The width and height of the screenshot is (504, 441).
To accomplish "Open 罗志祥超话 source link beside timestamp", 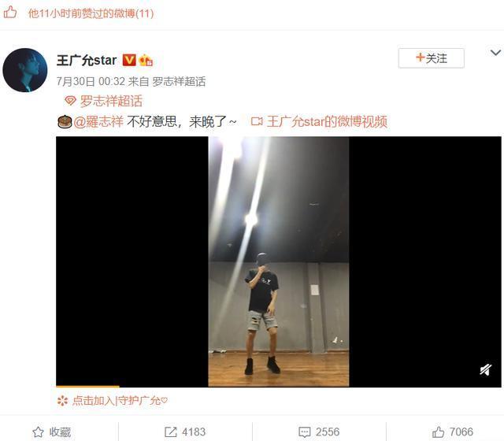I will tap(179, 82).
